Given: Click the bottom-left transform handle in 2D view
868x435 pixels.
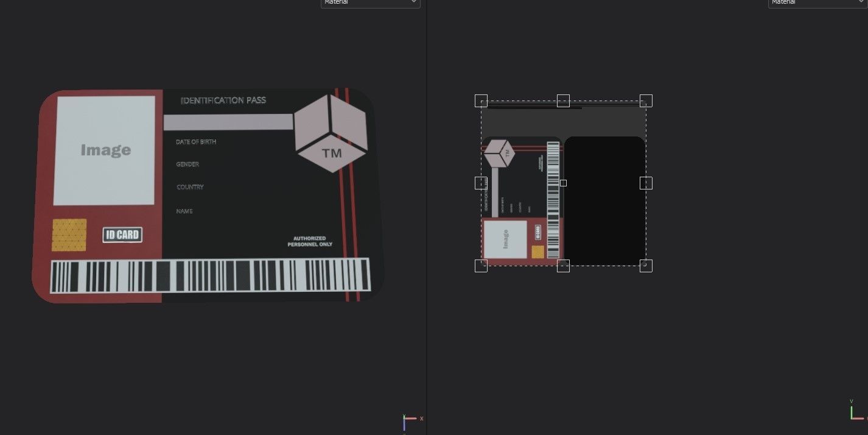Looking at the screenshot, I should (481, 266).
